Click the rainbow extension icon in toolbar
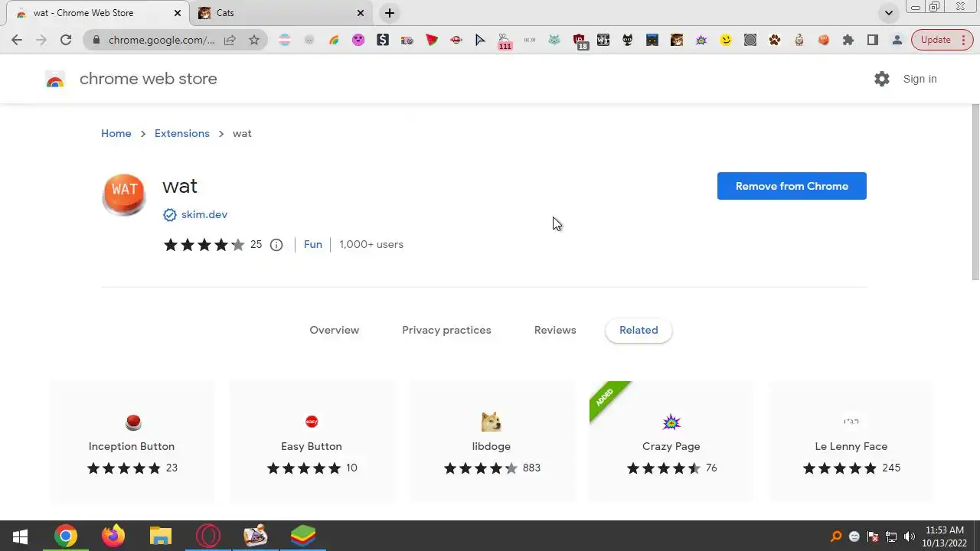 pyautogui.click(x=334, y=40)
